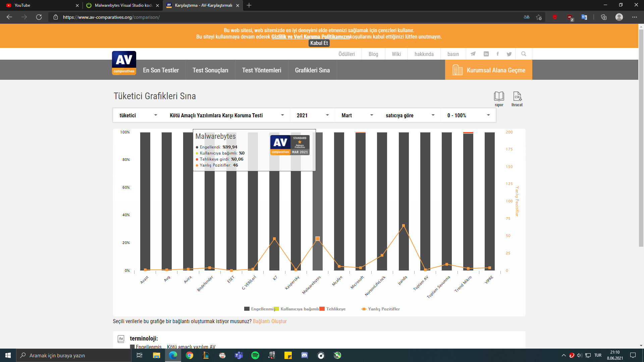Open Spotify from the taskbar
The width and height of the screenshot is (644, 362).
point(255,355)
